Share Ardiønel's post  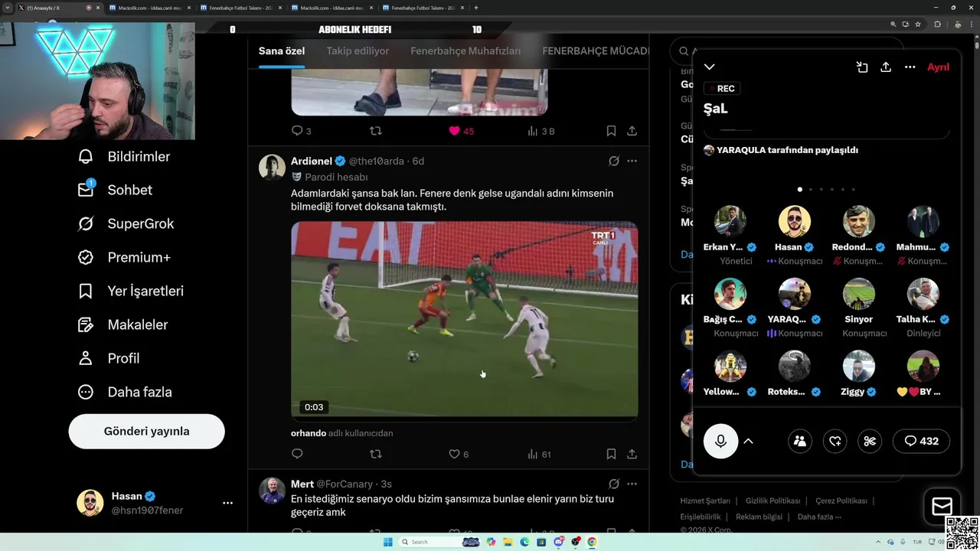(632, 454)
